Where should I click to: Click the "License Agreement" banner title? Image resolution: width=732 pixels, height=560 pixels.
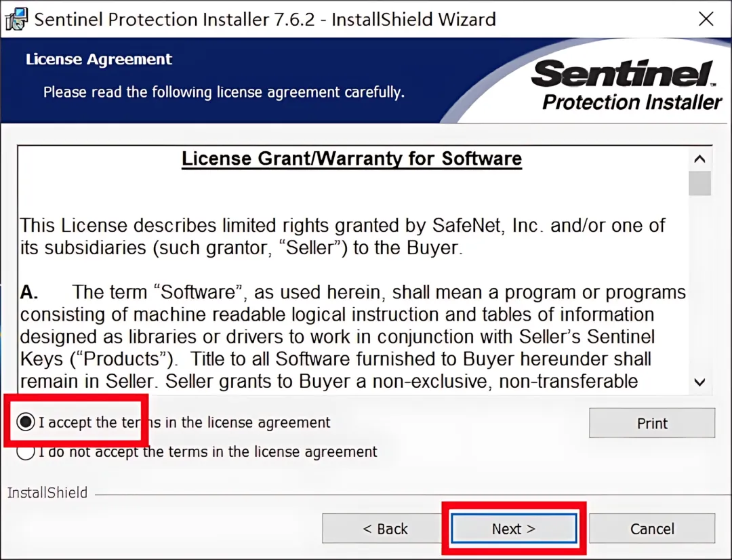(x=99, y=60)
